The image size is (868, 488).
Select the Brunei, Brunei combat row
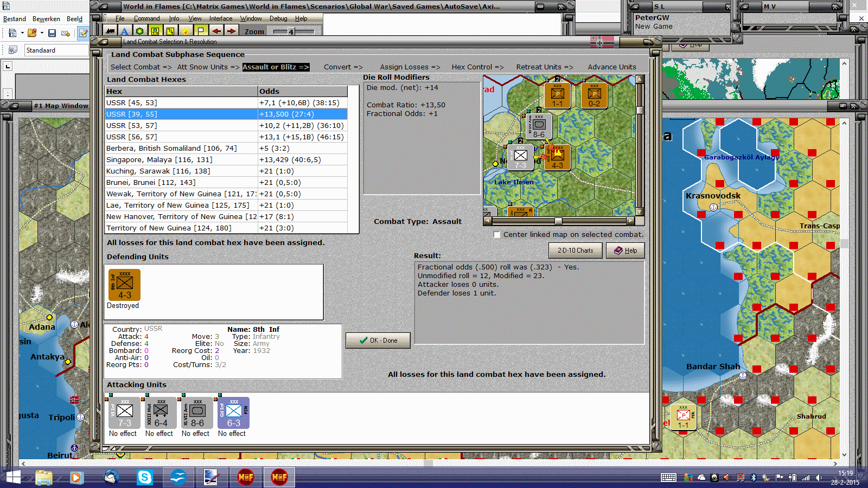click(x=226, y=183)
